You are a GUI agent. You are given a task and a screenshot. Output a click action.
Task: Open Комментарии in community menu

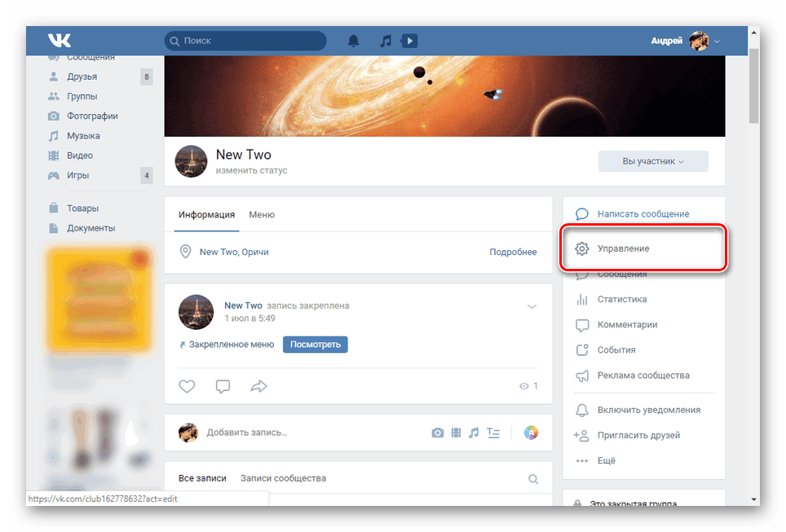click(627, 324)
